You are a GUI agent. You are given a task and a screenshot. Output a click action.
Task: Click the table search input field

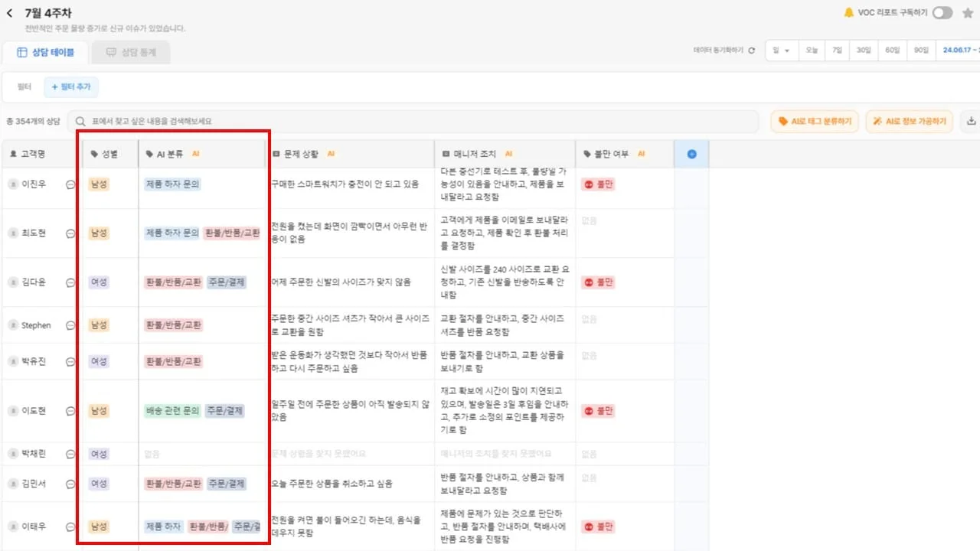pyautogui.click(x=413, y=121)
